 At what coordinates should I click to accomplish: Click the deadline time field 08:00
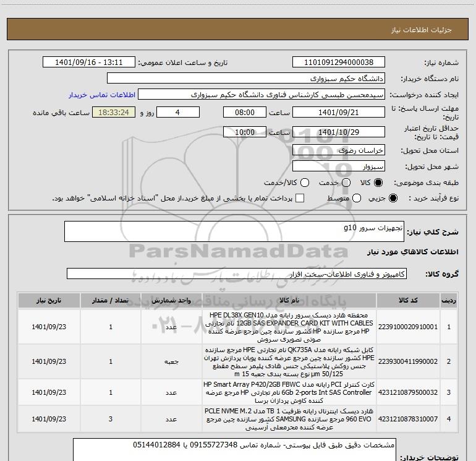(245, 112)
